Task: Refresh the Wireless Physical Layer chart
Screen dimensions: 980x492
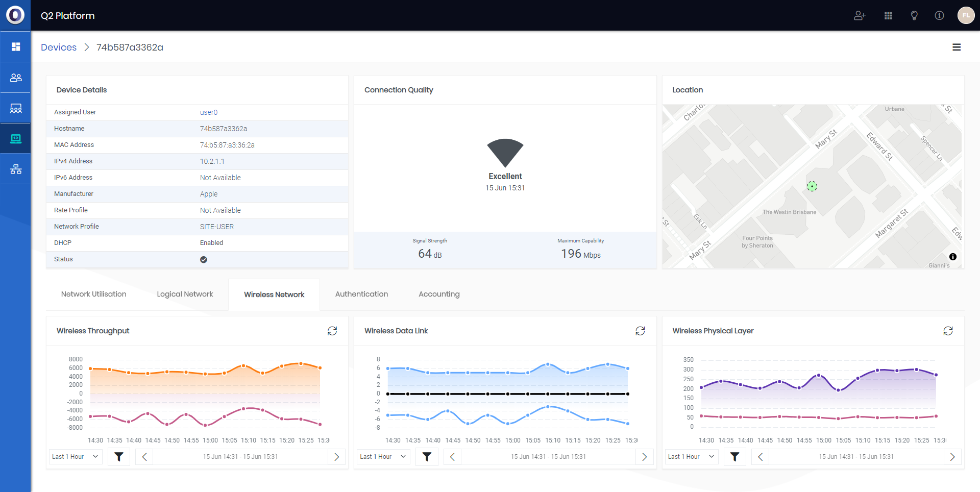Action: pyautogui.click(x=948, y=331)
